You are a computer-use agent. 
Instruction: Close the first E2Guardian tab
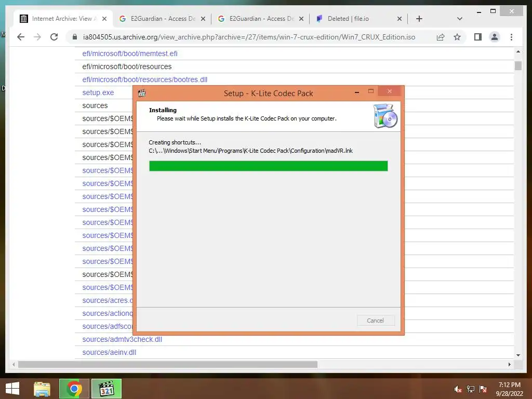[x=203, y=19]
